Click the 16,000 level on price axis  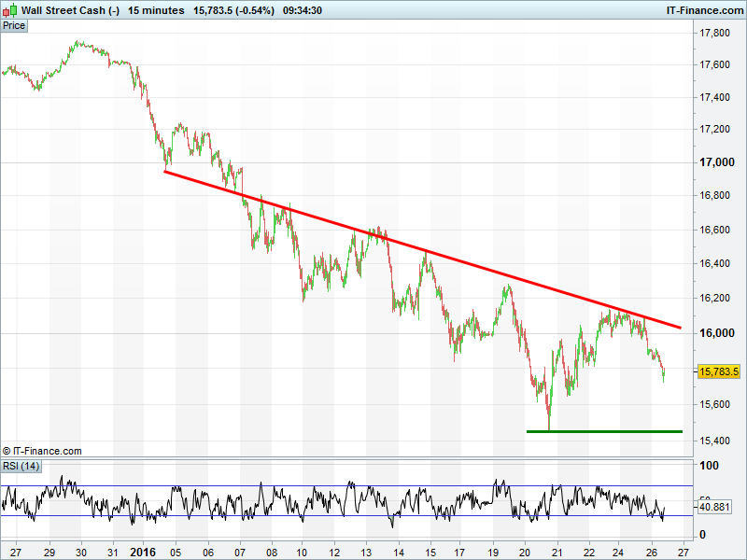(x=715, y=333)
